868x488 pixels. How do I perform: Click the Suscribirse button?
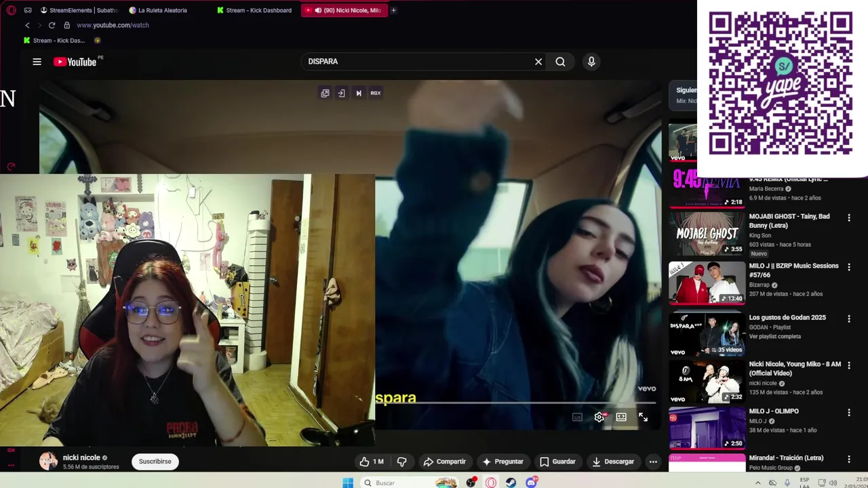tap(155, 462)
